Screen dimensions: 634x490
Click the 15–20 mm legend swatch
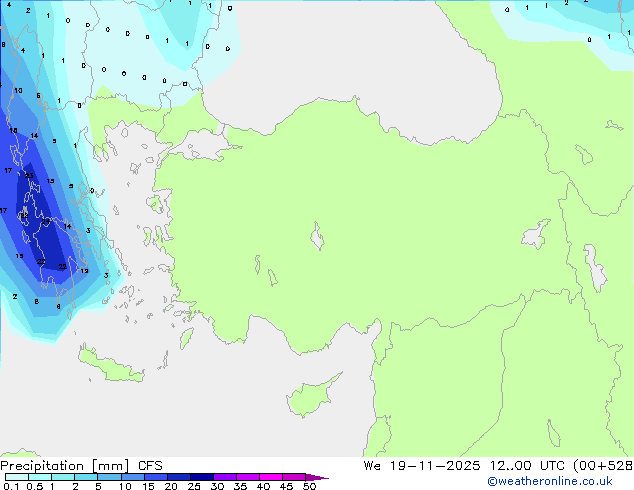pyautogui.click(x=156, y=477)
